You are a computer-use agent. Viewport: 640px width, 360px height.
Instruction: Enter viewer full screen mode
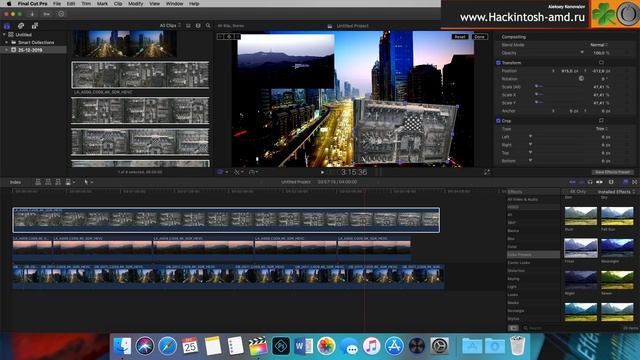pyautogui.click(x=487, y=172)
